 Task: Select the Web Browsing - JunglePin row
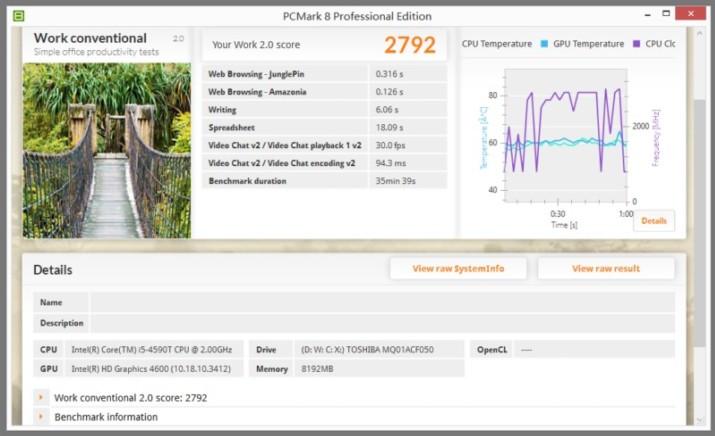click(324, 74)
